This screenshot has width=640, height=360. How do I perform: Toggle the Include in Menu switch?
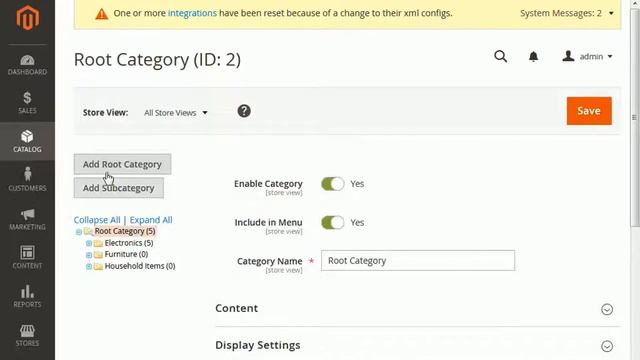point(333,222)
